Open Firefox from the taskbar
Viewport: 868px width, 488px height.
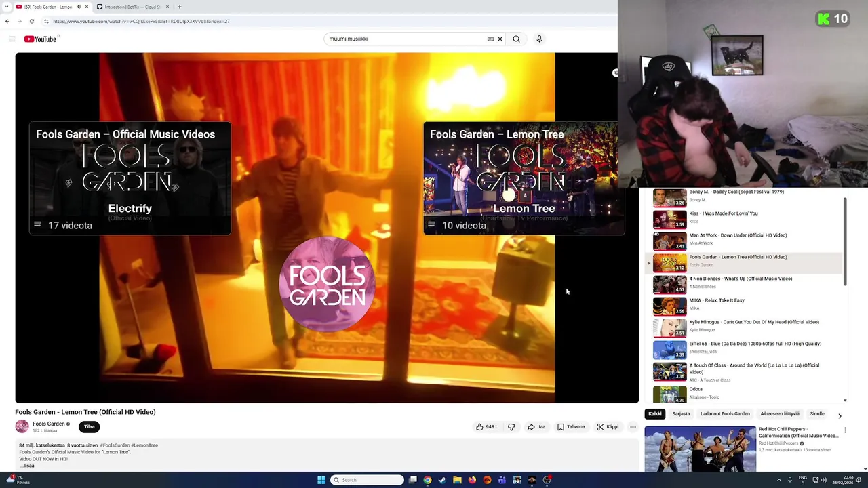(472, 480)
